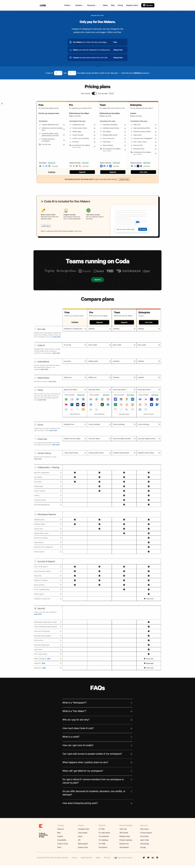Expand 'Who do I pay for and why?' FAQ
195x868 pixels.
tap(97, 719)
